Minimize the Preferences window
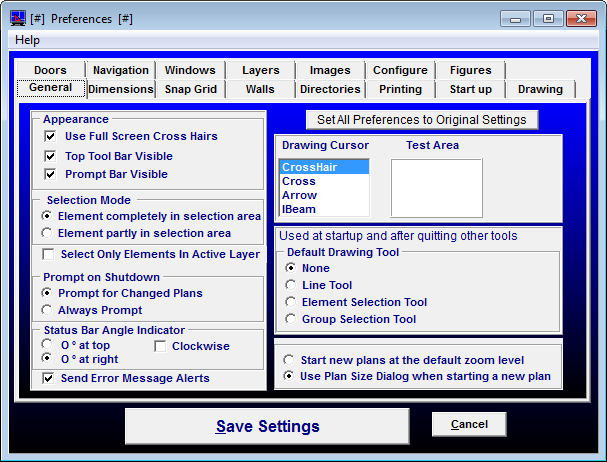Viewport: 607px width, 462px height. (x=515, y=19)
